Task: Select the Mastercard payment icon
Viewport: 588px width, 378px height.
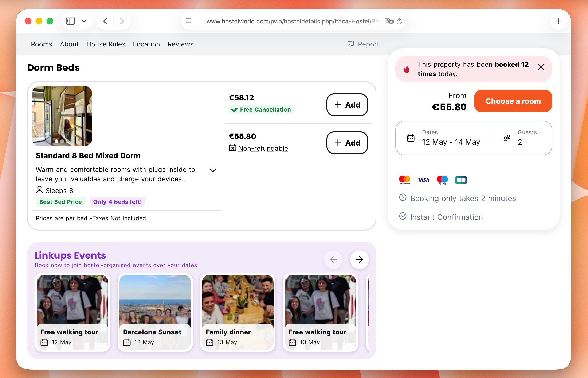Action: (404, 180)
